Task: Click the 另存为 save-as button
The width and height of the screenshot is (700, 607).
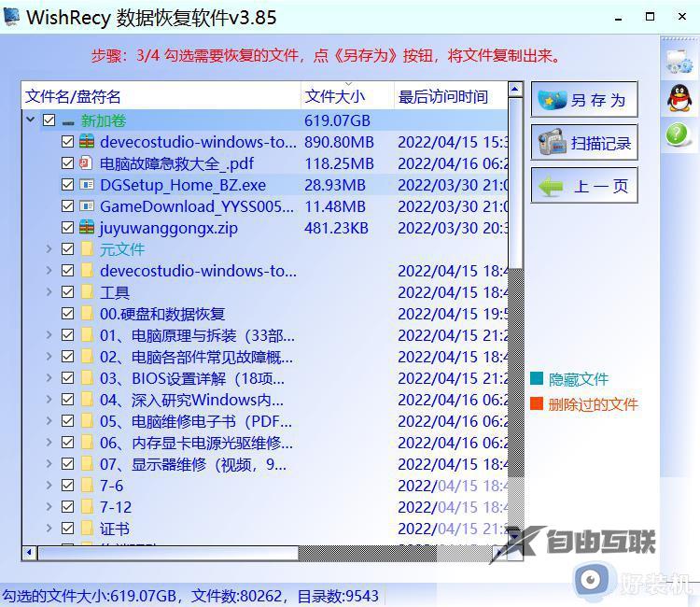Action: click(x=584, y=100)
